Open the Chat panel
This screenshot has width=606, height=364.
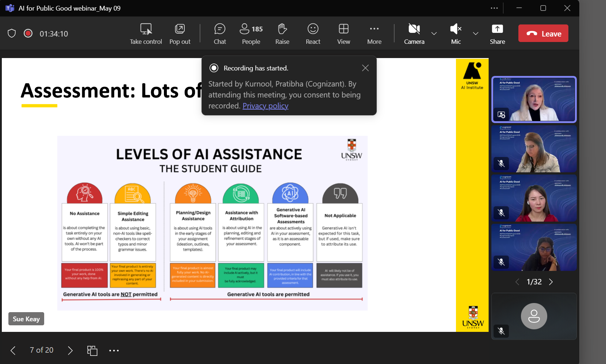tap(220, 33)
